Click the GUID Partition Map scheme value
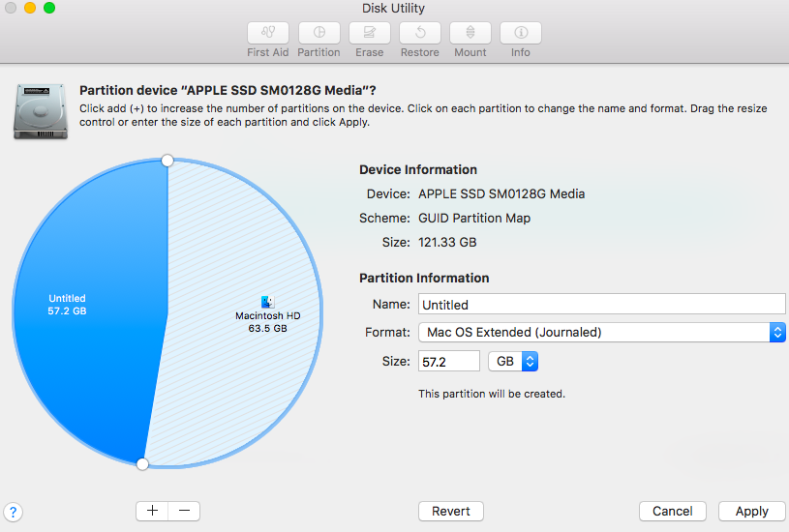 click(474, 219)
